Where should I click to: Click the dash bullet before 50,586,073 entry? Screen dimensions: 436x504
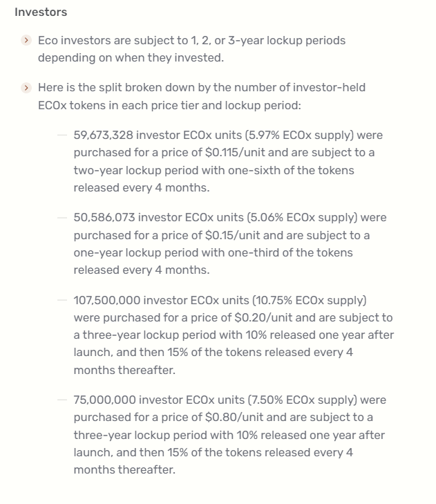63,218
